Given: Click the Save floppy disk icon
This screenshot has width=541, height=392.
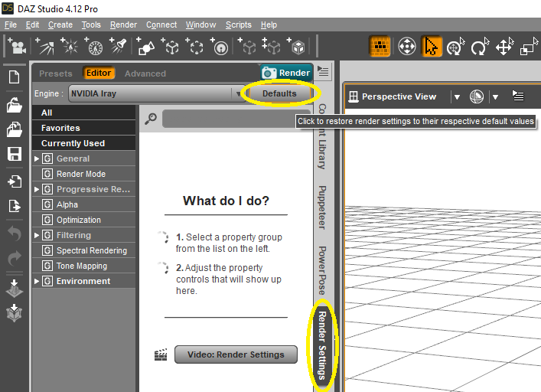Looking at the screenshot, I should 14,154.
